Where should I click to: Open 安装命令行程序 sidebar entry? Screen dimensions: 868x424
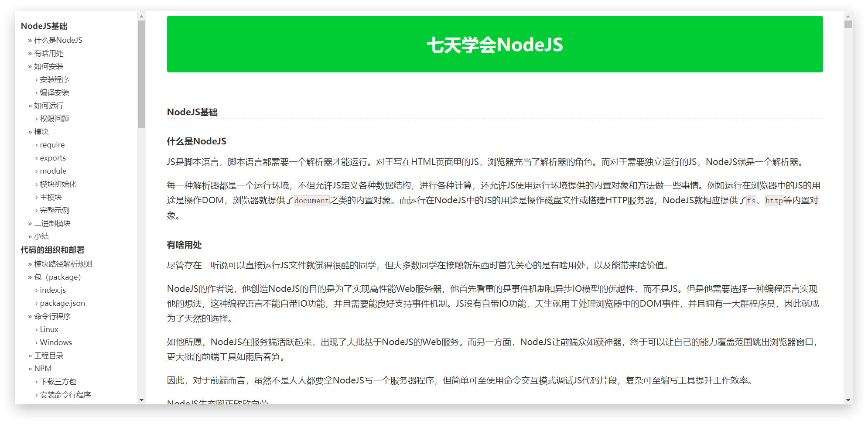[65, 395]
